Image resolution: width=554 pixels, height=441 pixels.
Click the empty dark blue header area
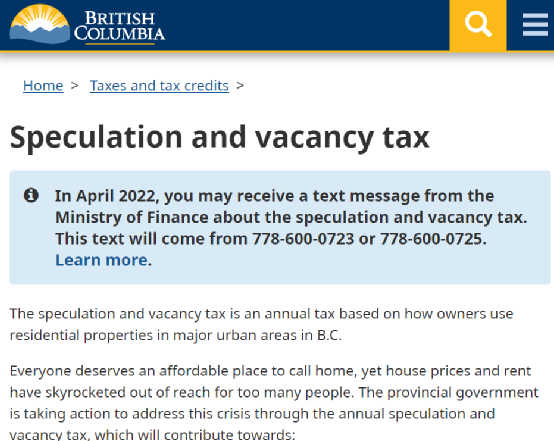(307, 25)
